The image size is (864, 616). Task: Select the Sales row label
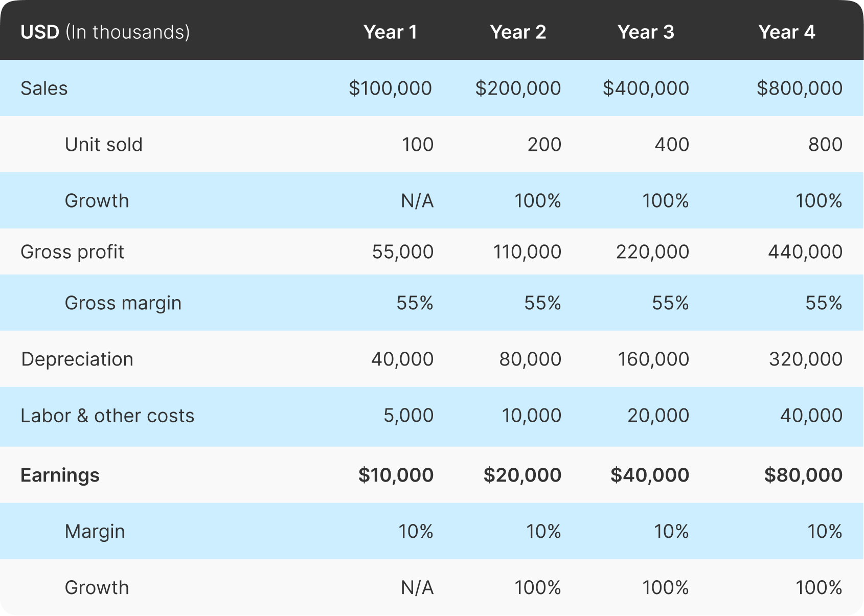[x=44, y=88]
